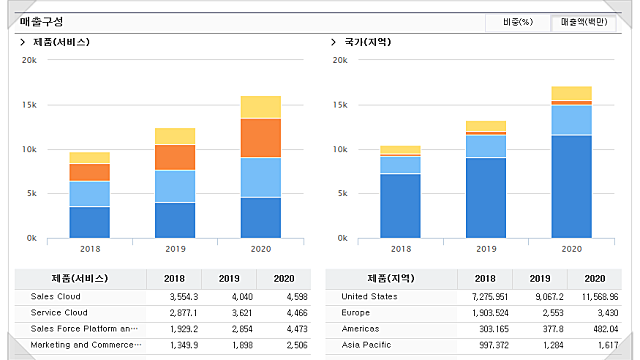Click the value 997.372 for Asia Pacific

[x=494, y=345]
